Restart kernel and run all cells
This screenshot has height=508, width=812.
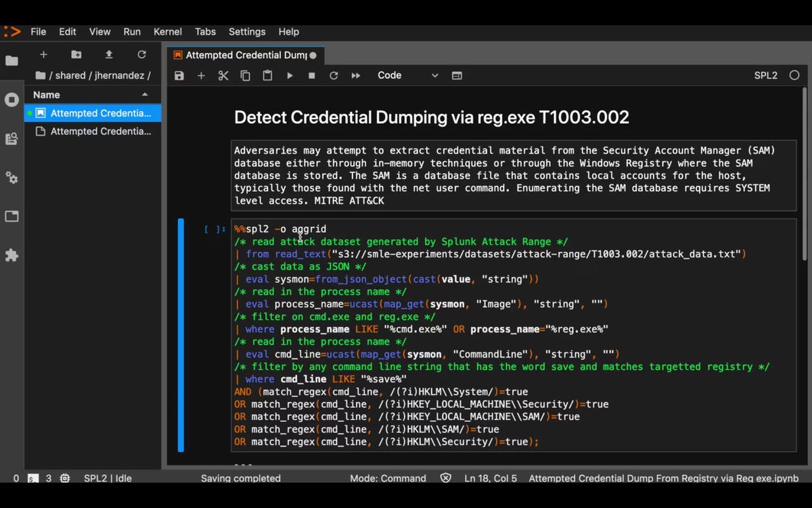pos(356,76)
